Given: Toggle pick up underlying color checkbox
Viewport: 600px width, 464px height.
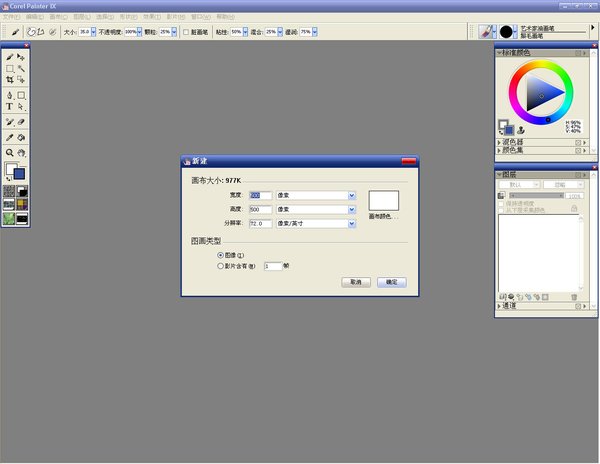Looking at the screenshot, I should [501, 210].
